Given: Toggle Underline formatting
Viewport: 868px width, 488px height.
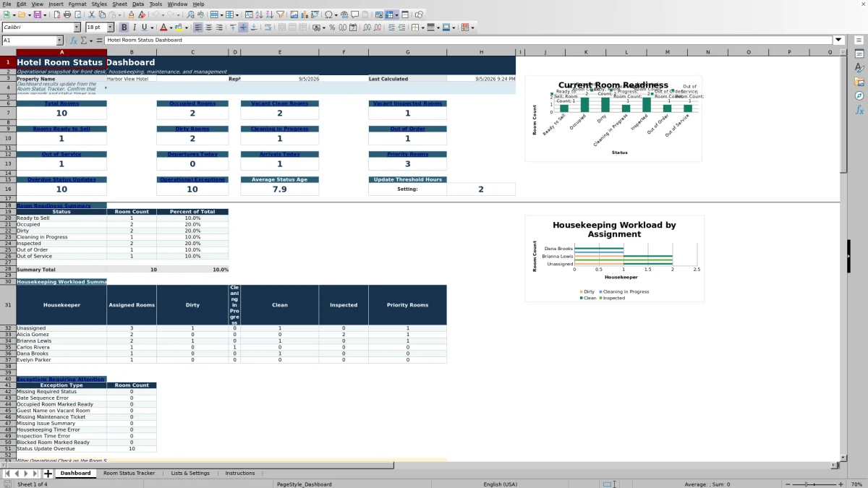Looking at the screenshot, I should [144, 27].
